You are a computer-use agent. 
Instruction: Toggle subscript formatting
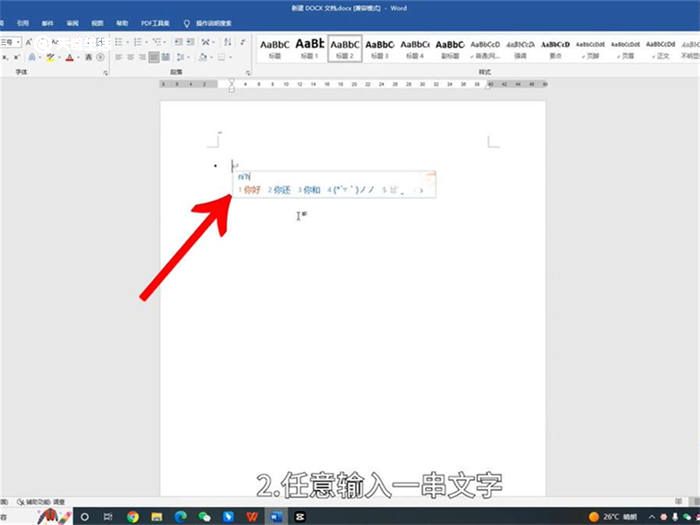4,57
